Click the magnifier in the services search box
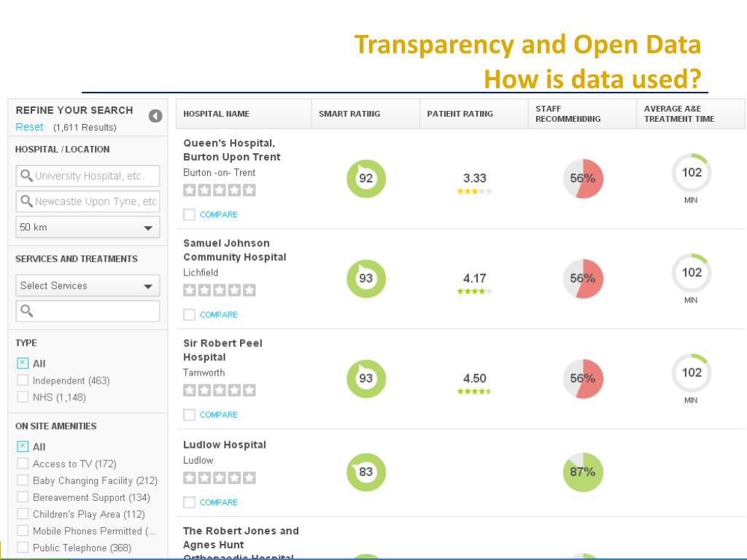The height and width of the screenshot is (560, 747). tap(27, 311)
